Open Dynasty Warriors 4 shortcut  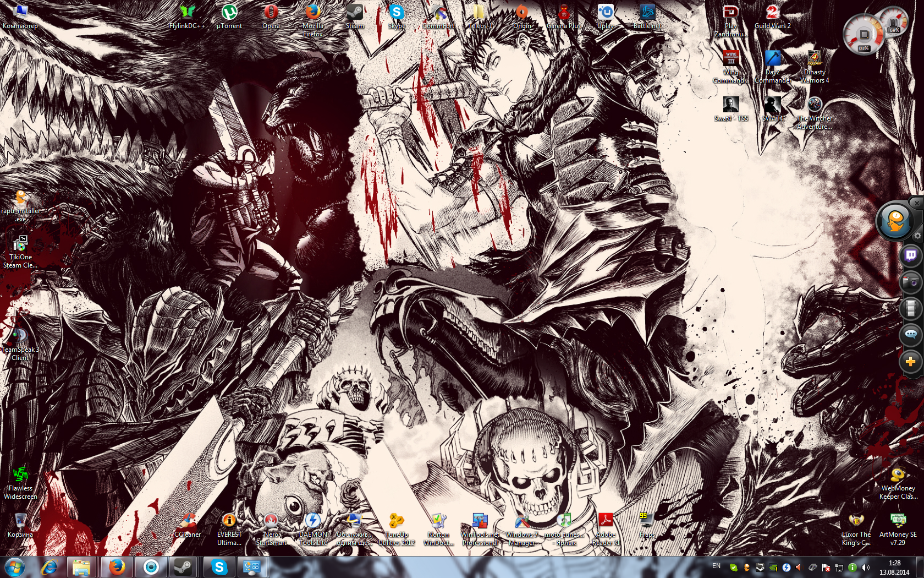[x=815, y=67]
